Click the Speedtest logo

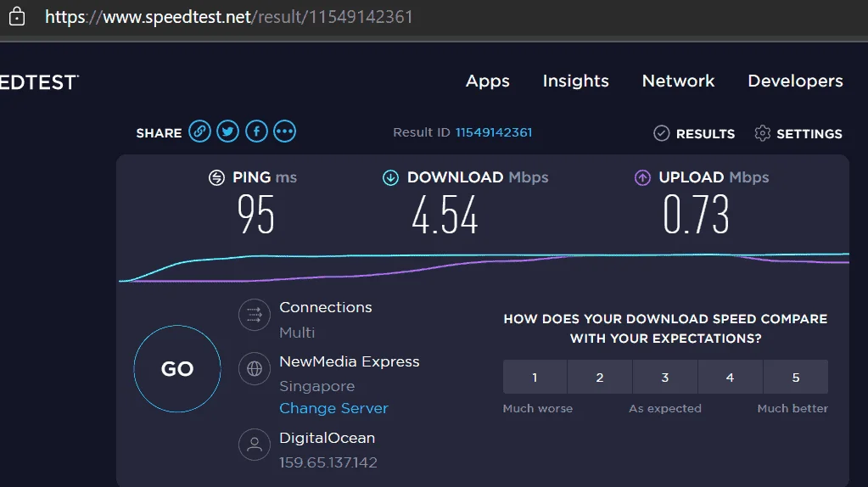39,82
